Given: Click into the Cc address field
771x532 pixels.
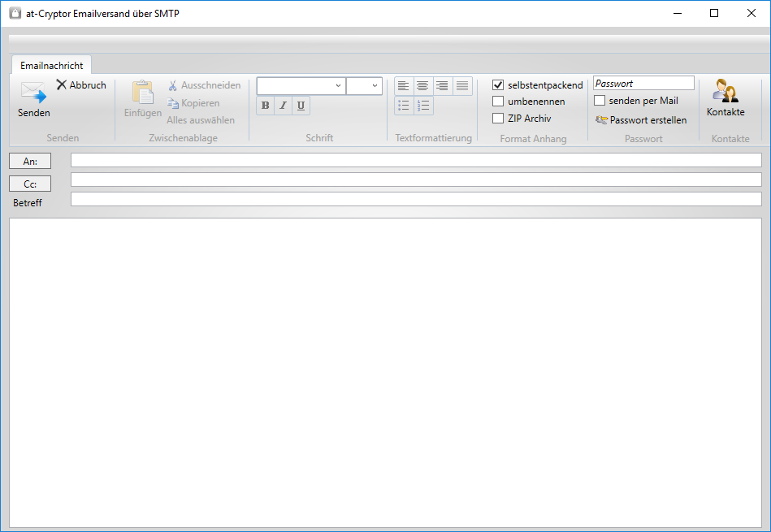Looking at the screenshot, I should click(x=416, y=179).
